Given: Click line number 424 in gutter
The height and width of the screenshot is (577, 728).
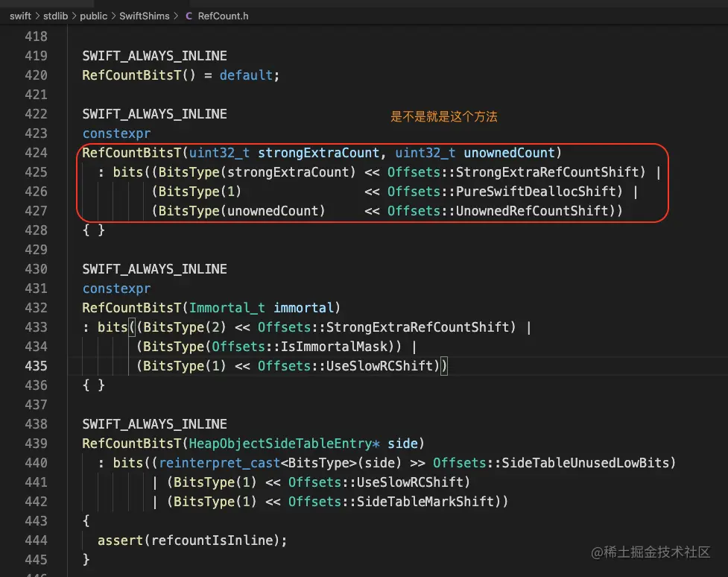Looking at the screenshot, I should [36, 152].
